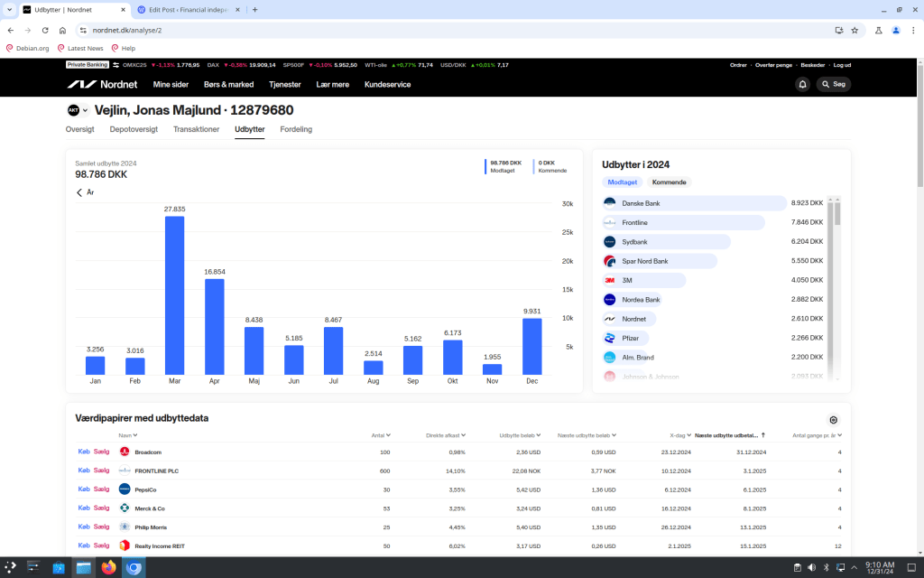Click the PepsiCo logo icon

pyautogui.click(x=125, y=489)
